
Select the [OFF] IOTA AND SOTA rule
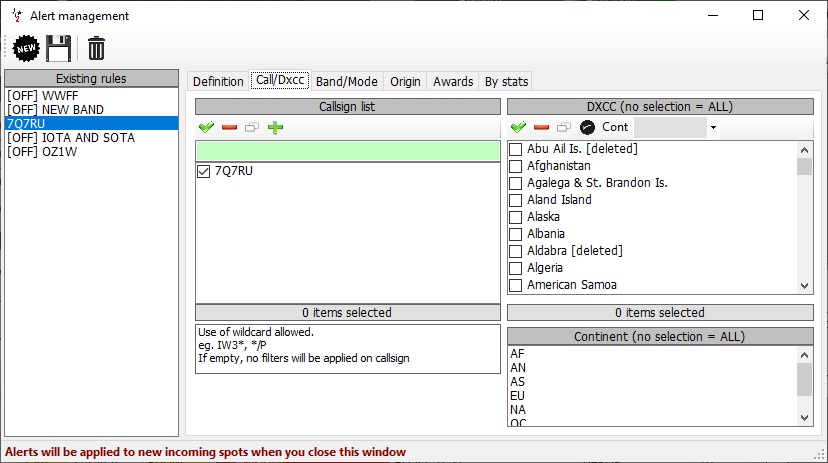[x=91, y=137]
